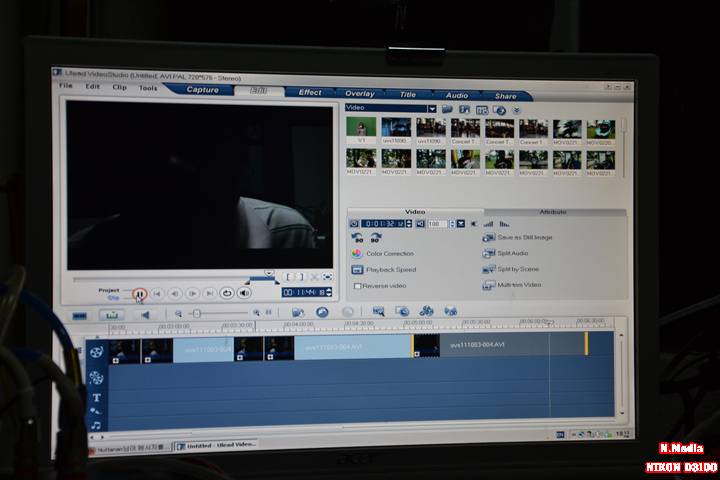Select the Video Track icon
The height and width of the screenshot is (480, 720).
click(x=96, y=352)
